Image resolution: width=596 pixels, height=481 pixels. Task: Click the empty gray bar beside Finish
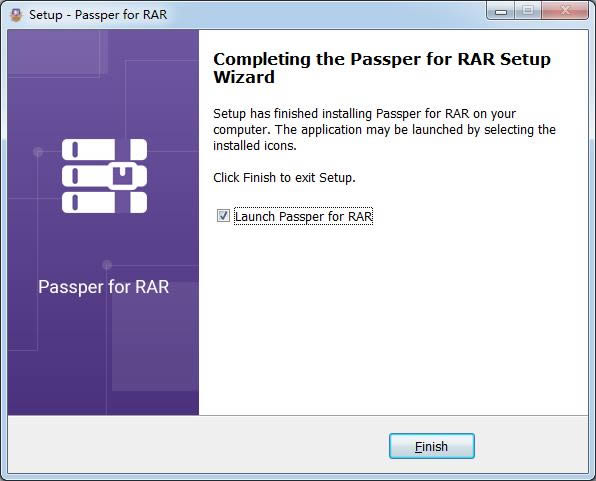(x=198, y=445)
